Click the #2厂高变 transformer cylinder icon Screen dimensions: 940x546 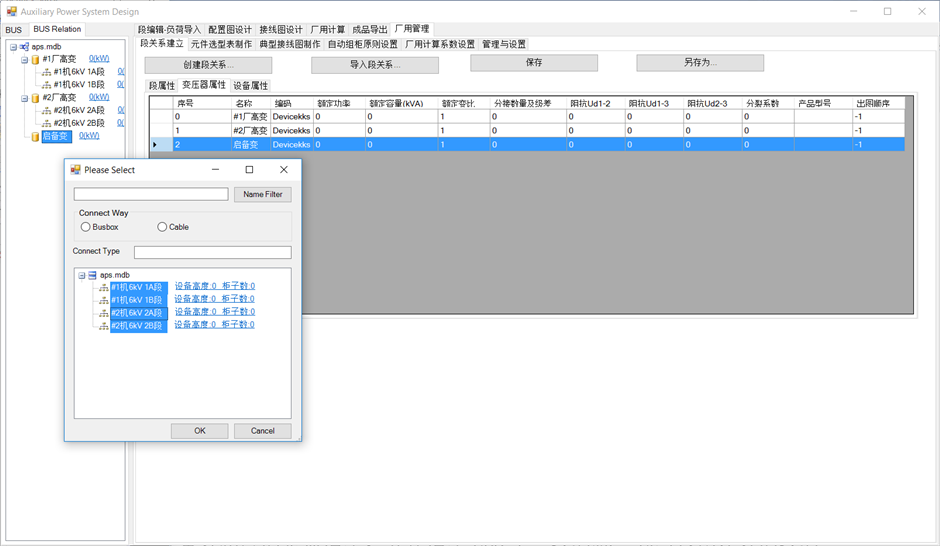(35, 98)
